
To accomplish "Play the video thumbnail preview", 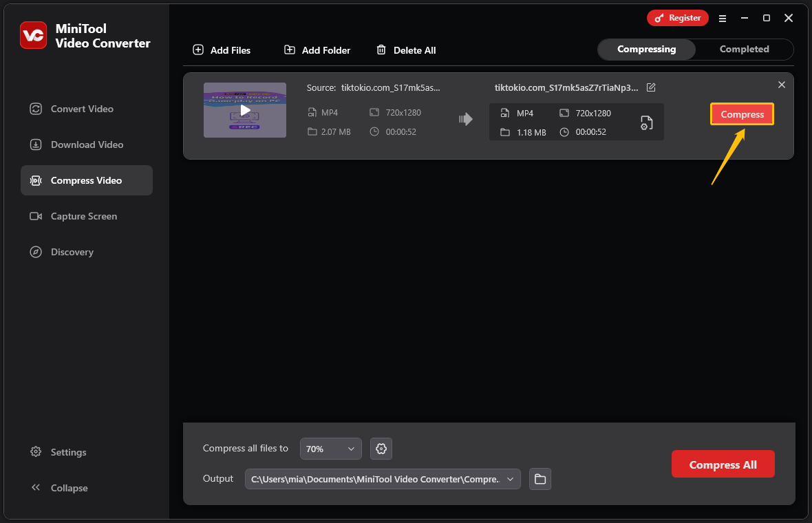I will coord(245,110).
